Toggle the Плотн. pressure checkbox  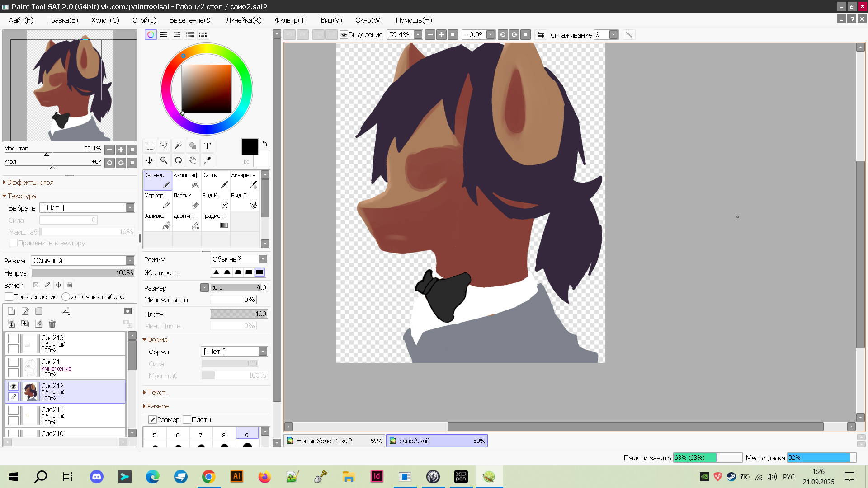coord(187,420)
